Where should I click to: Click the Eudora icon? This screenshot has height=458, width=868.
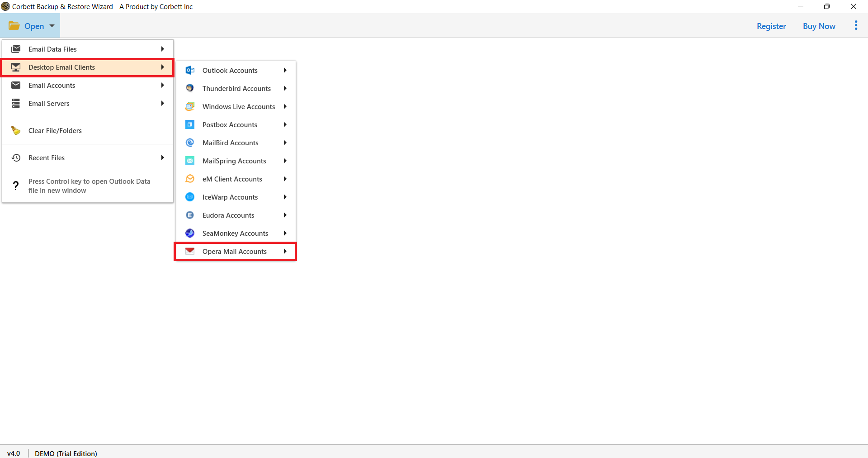click(x=190, y=215)
